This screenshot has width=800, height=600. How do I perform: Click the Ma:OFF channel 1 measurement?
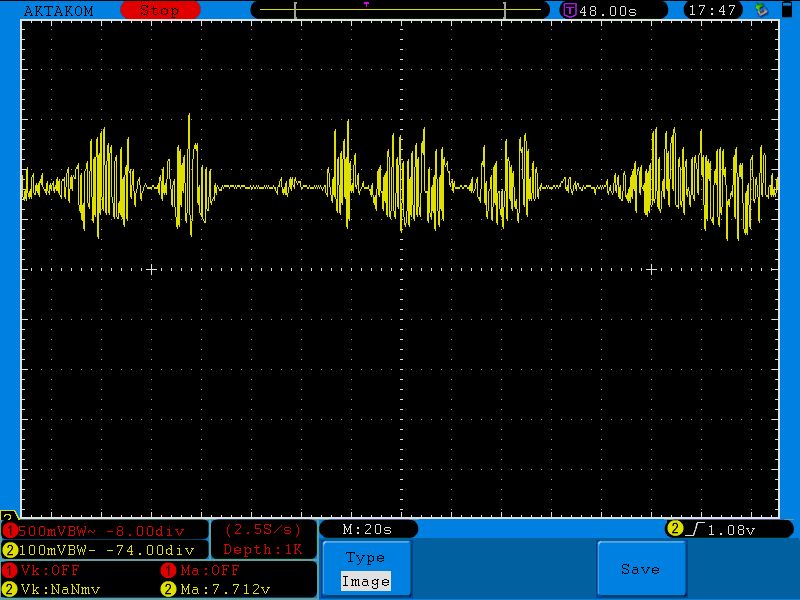coord(210,570)
